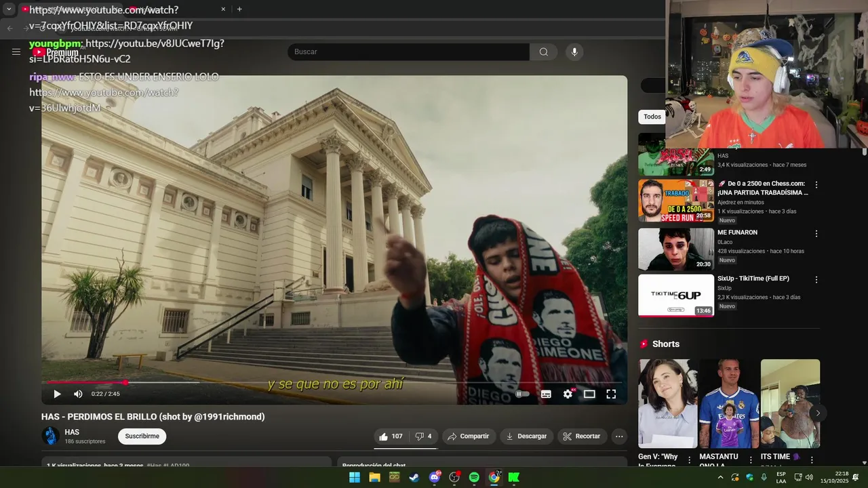Open the MASTANTUONO short thumbnail

coord(729,403)
